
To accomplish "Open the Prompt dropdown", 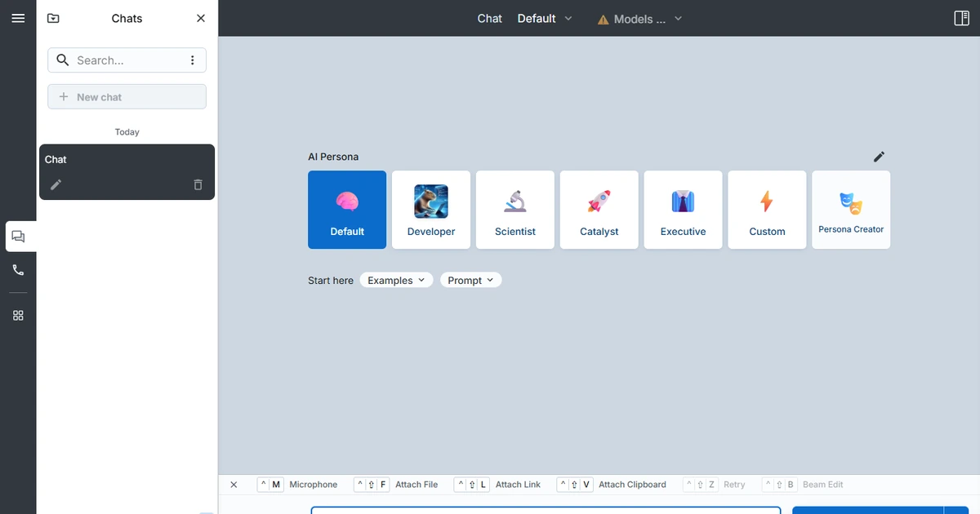I will [x=471, y=280].
